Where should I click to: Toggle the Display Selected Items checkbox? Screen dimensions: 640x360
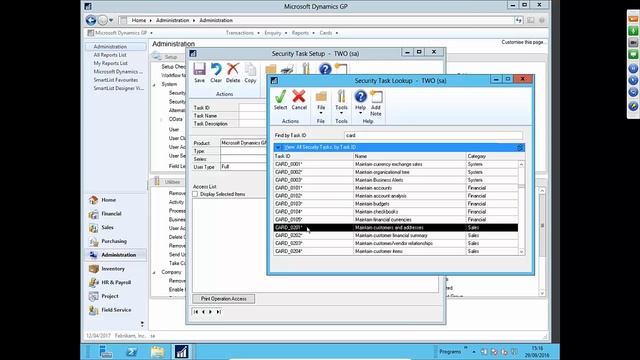[195, 194]
